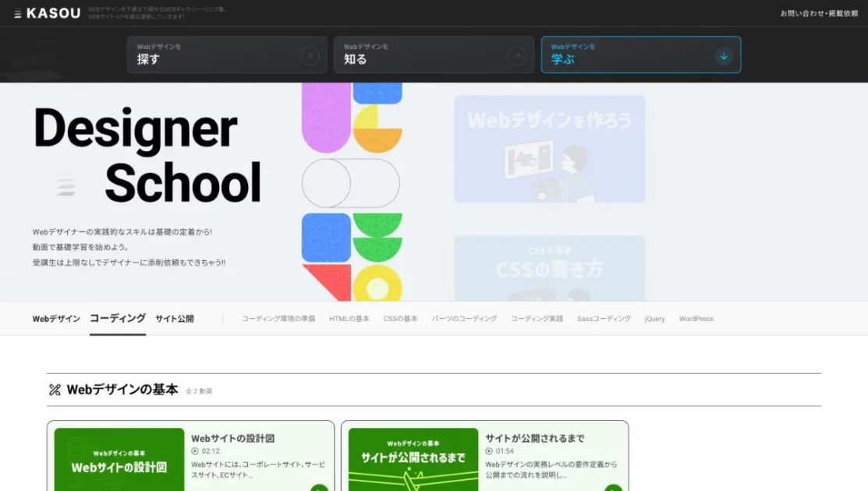
Task: Click the down arrow icon on 学ぶ card
Action: pos(723,56)
